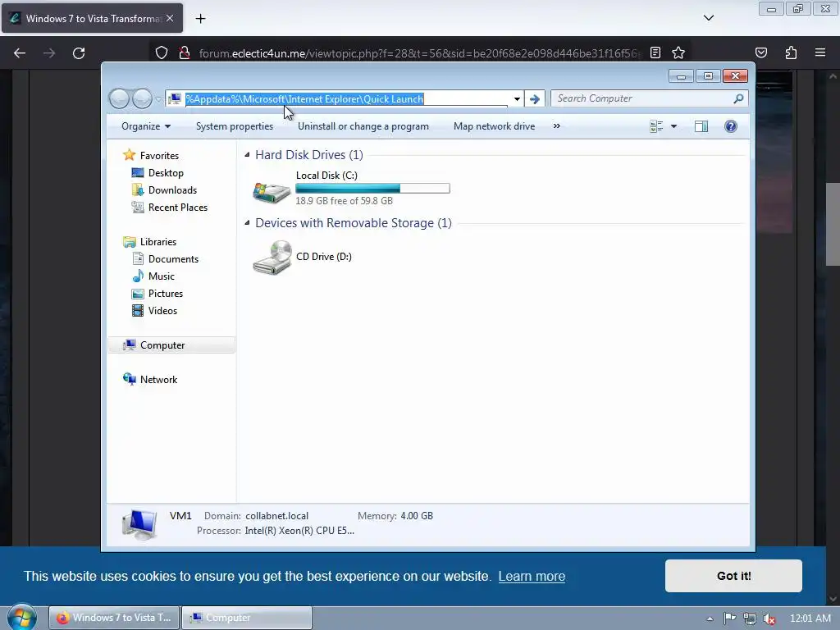This screenshot has width=840, height=630.
Task: Select Computer in the navigation pane
Action: pos(171,345)
